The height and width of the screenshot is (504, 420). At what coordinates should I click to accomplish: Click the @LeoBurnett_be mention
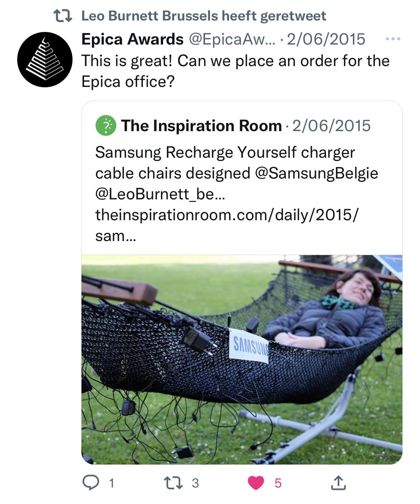(x=160, y=194)
